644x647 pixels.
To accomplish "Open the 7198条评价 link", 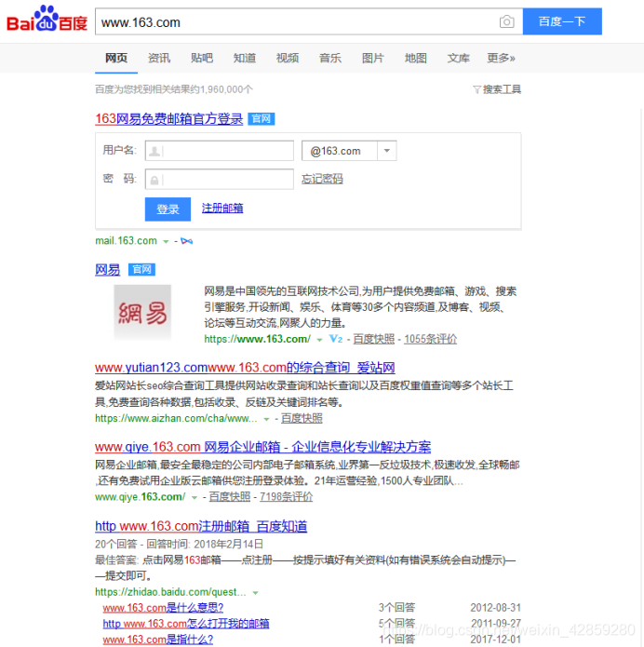I will point(287,497).
